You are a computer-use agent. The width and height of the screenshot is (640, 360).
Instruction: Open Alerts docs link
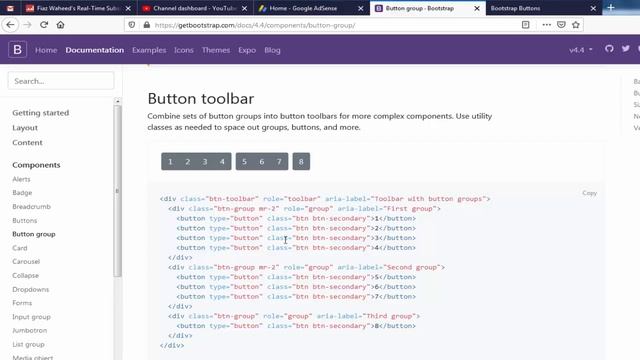pyautogui.click(x=21, y=179)
